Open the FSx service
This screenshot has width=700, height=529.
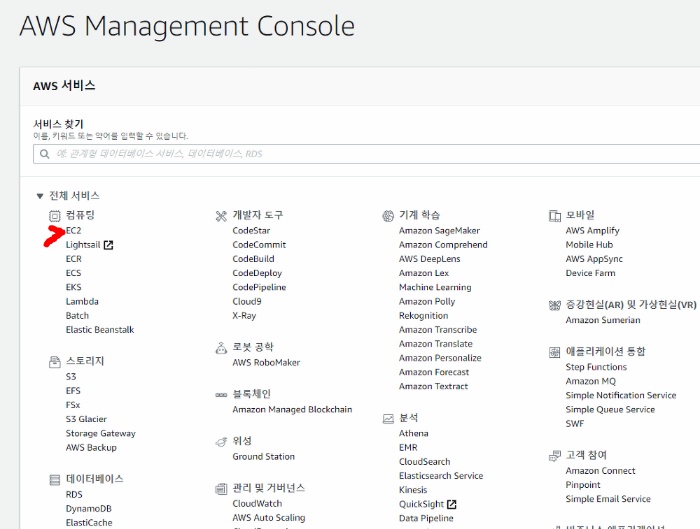coord(73,405)
